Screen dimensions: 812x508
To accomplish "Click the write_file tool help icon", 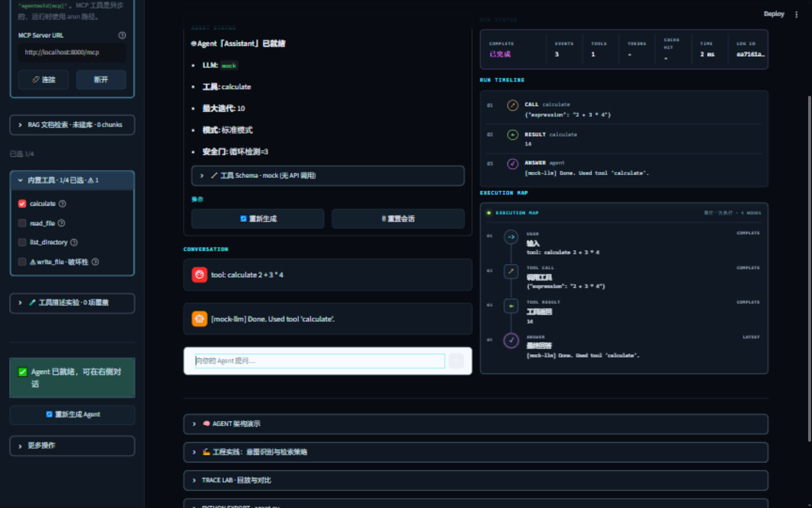I will (x=95, y=262).
